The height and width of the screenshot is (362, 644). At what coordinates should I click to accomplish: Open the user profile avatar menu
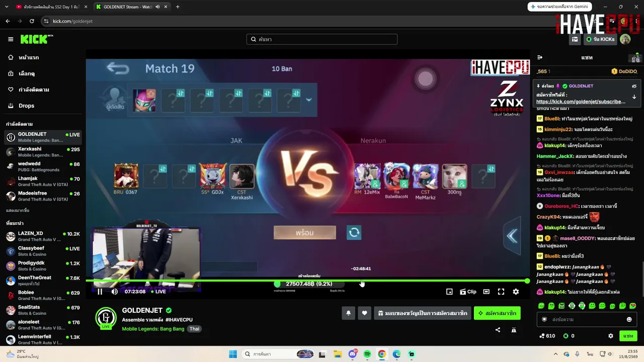tap(625, 39)
